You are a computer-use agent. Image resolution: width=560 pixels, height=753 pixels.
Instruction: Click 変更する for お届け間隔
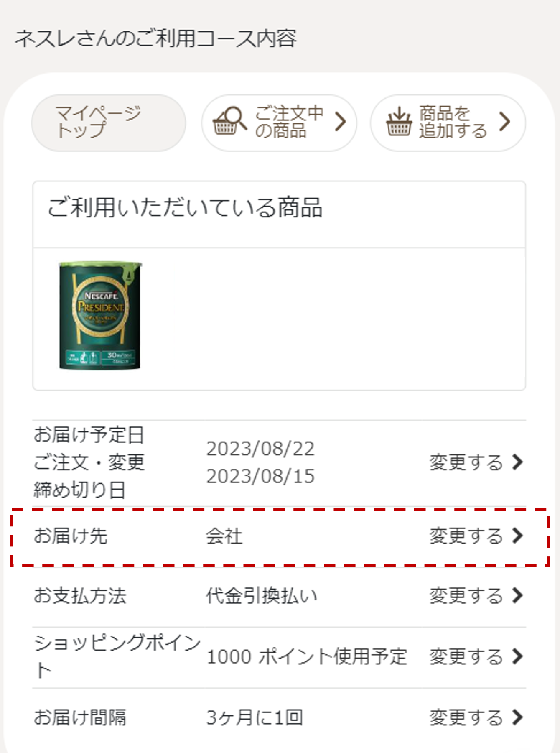click(x=466, y=717)
